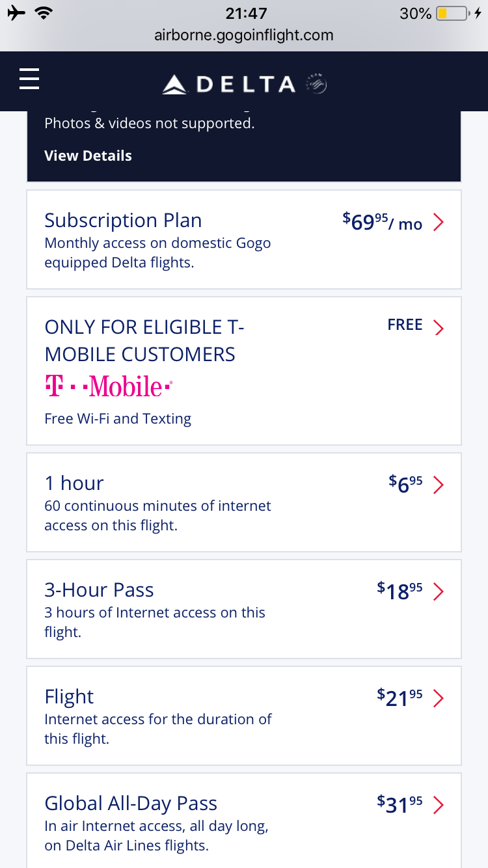Tap the airborne.gogoinflight.com address bar
The image size is (488, 868).
(x=244, y=35)
